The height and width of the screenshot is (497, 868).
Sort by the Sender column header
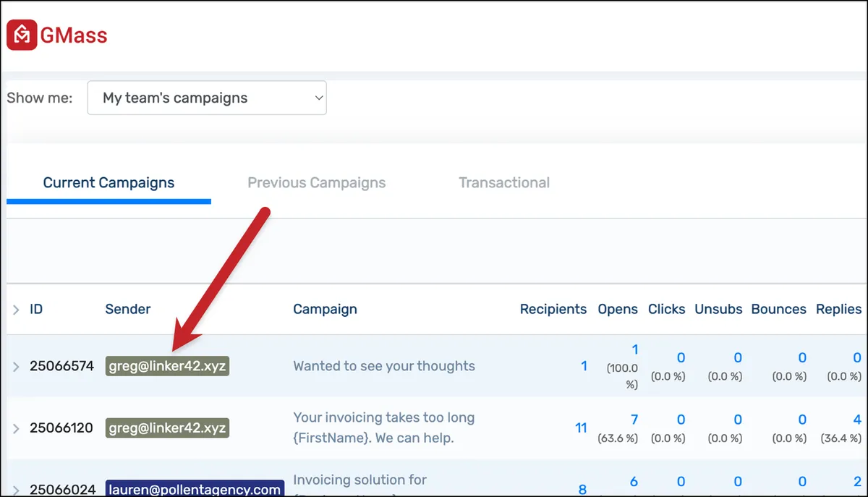[128, 309]
